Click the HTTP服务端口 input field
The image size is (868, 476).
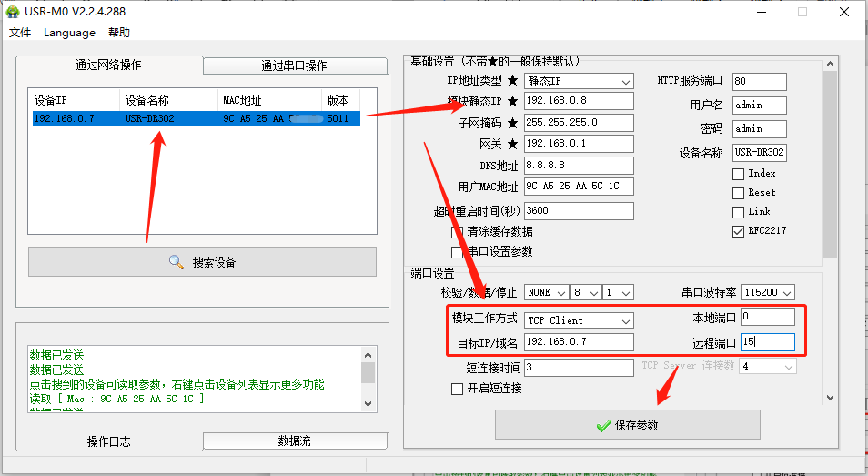pyautogui.click(x=760, y=81)
